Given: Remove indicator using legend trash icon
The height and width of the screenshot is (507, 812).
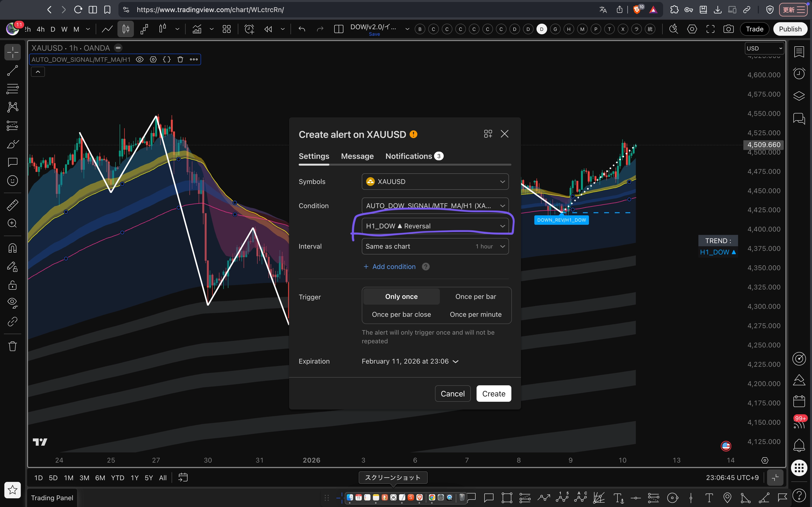Looking at the screenshot, I should (180, 60).
